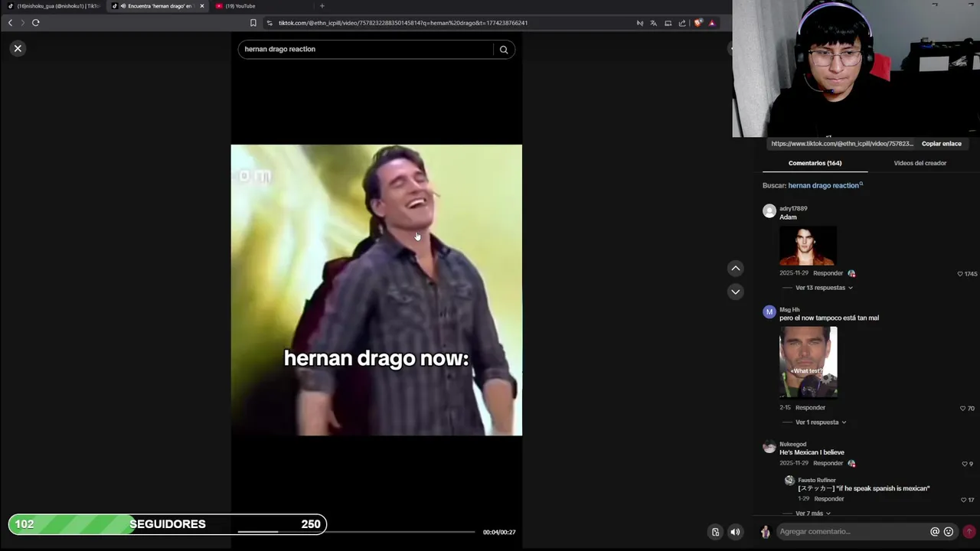The height and width of the screenshot is (551, 980).
Task: Like adry17889's comment with 1745 likes
Action: (x=960, y=274)
